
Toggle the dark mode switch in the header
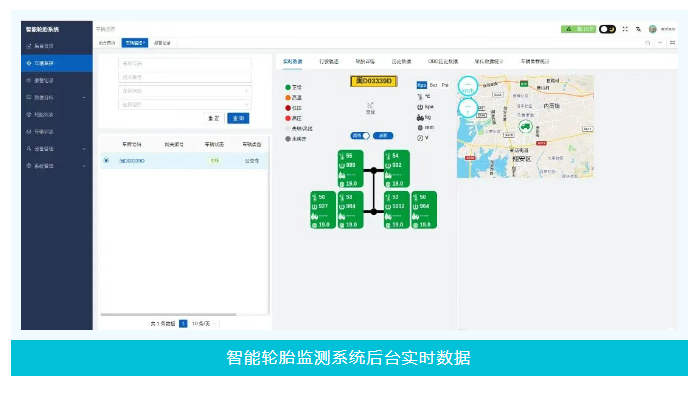point(607,29)
